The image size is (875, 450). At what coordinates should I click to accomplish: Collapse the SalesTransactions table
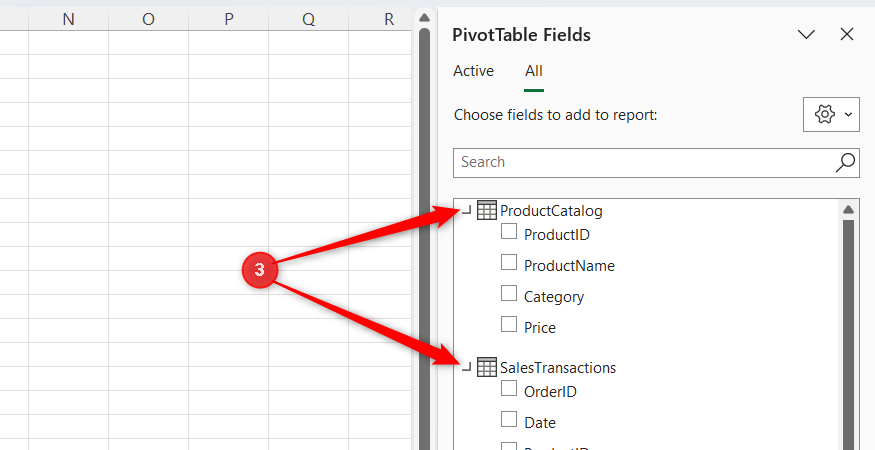[467, 367]
